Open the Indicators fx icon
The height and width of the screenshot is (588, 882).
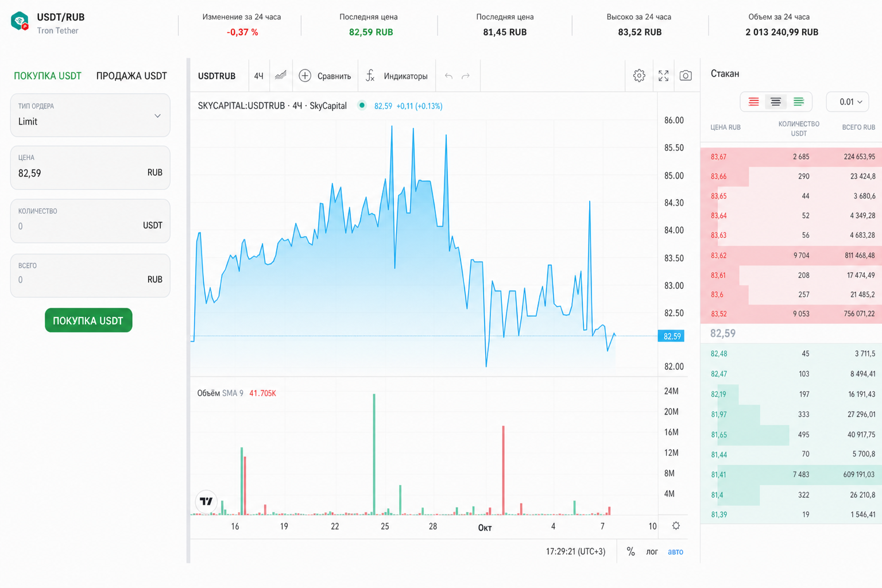(x=370, y=75)
